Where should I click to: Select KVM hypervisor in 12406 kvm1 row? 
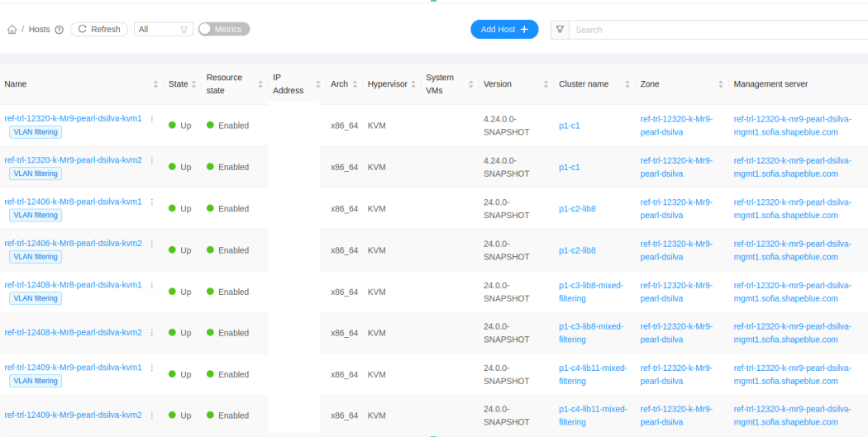(376, 208)
